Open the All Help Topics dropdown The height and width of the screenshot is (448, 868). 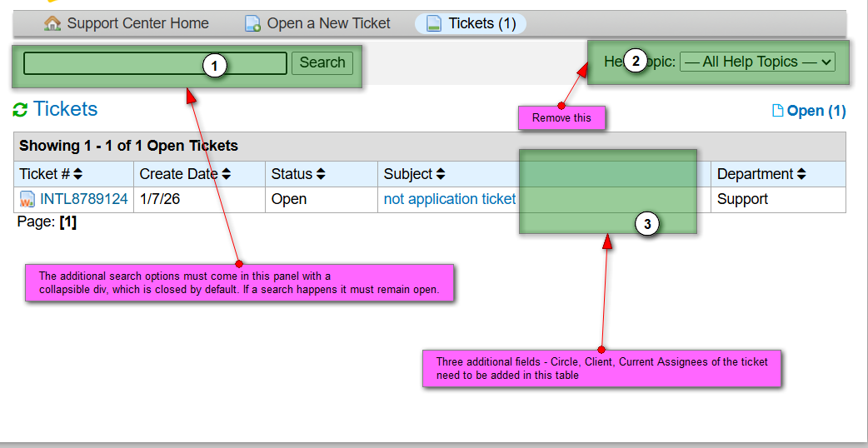point(757,62)
